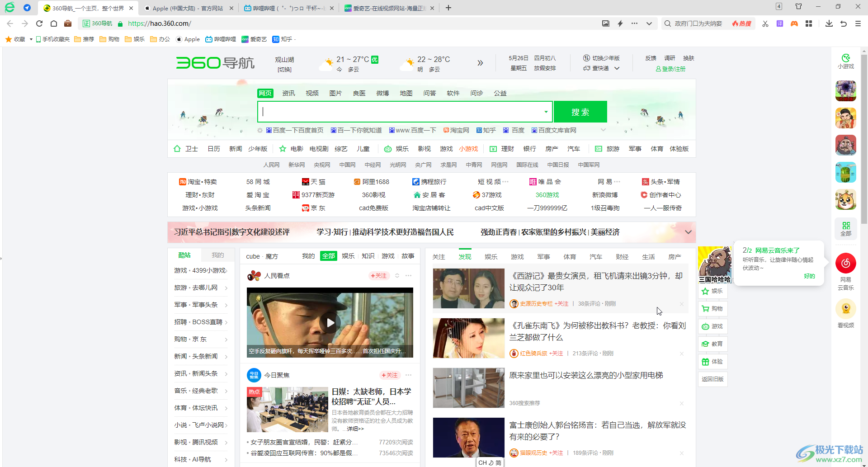Open the game controller icon in toolbar
Image resolution: width=868 pixels, height=467 pixels.
click(794, 24)
